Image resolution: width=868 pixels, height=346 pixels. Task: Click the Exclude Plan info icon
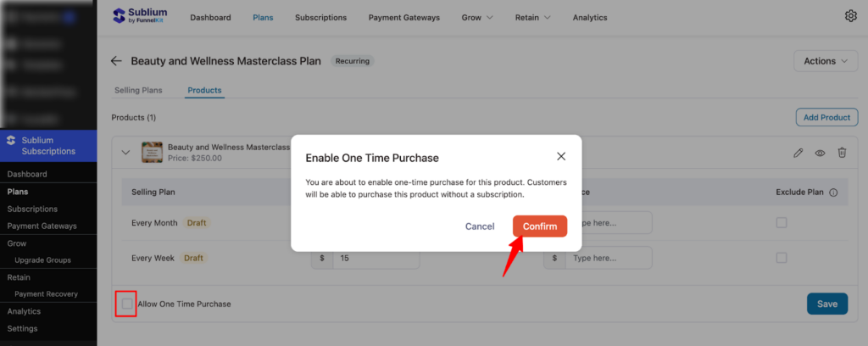pyautogui.click(x=833, y=193)
